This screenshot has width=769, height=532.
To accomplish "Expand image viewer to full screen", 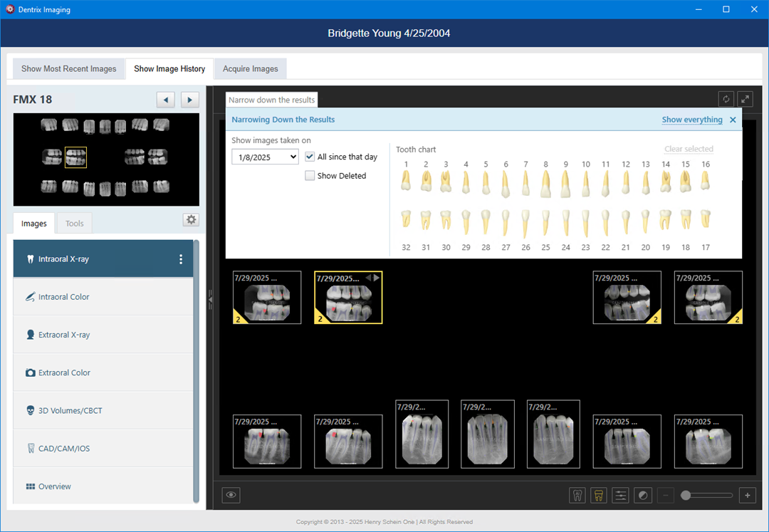I will (745, 99).
